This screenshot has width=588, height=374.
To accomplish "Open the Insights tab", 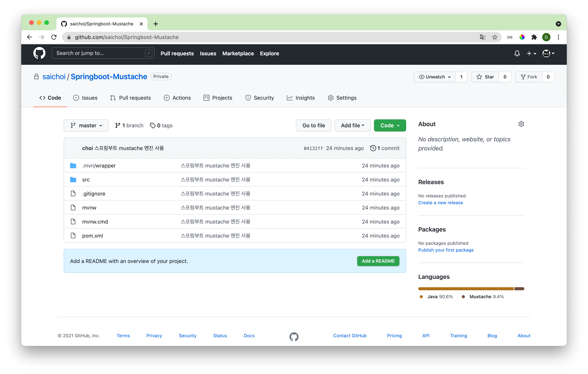I will [301, 98].
